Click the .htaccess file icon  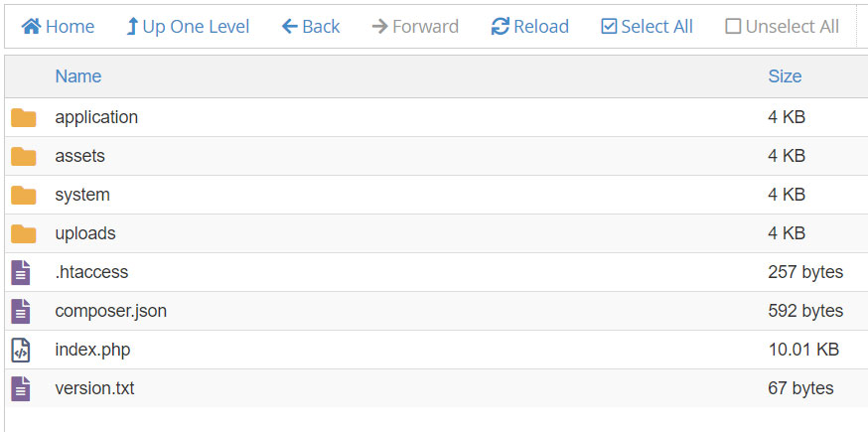tap(21, 272)
